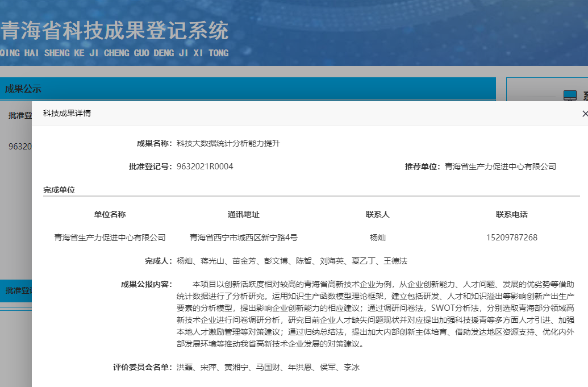Click the 完成单位 section heading
The height and width of the screenshot is (387, 588).
click(59, 190)
